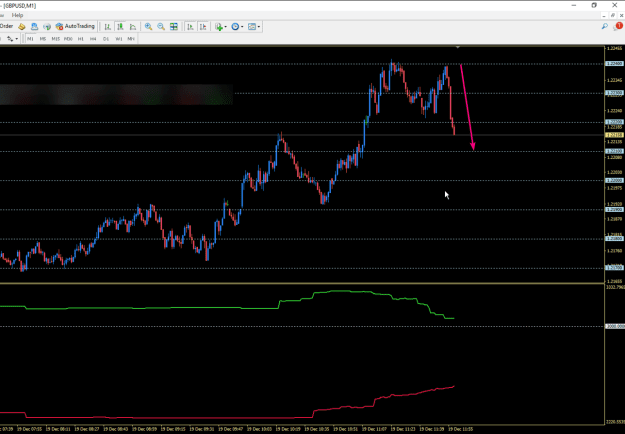Open the Help menu
Image resolution: width=625 pixels, height=434 pixels.
click(17, 15)
